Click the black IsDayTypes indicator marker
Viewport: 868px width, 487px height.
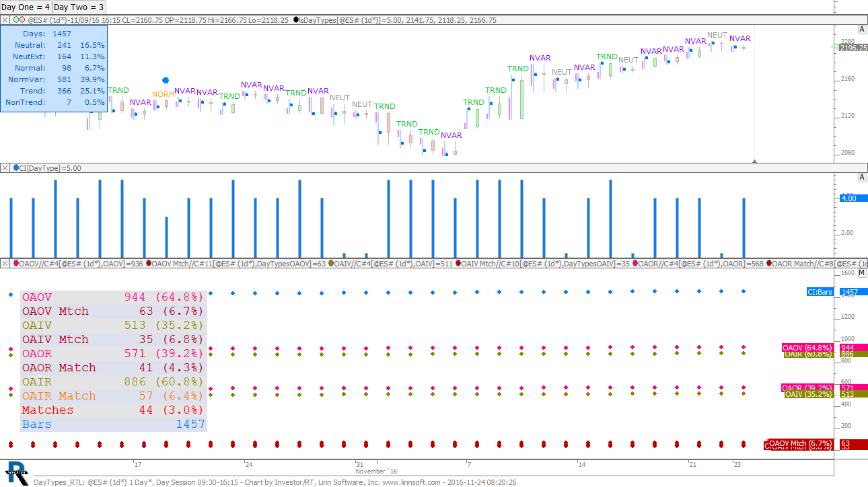[297, 20]
